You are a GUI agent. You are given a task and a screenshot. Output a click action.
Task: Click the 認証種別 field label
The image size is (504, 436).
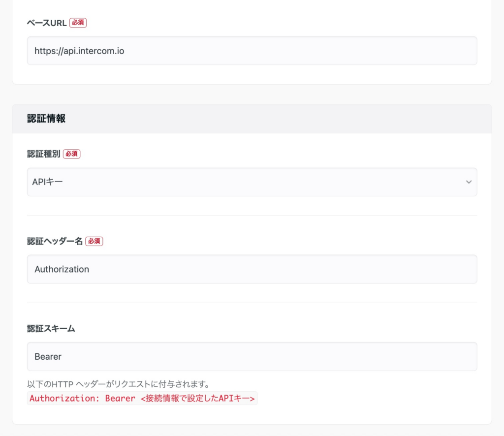(43, 154)
